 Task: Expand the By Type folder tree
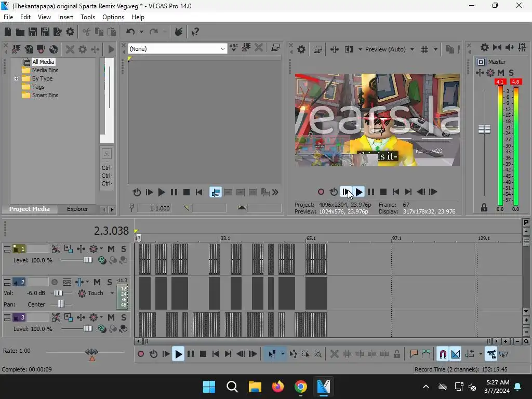click(16, 79)
